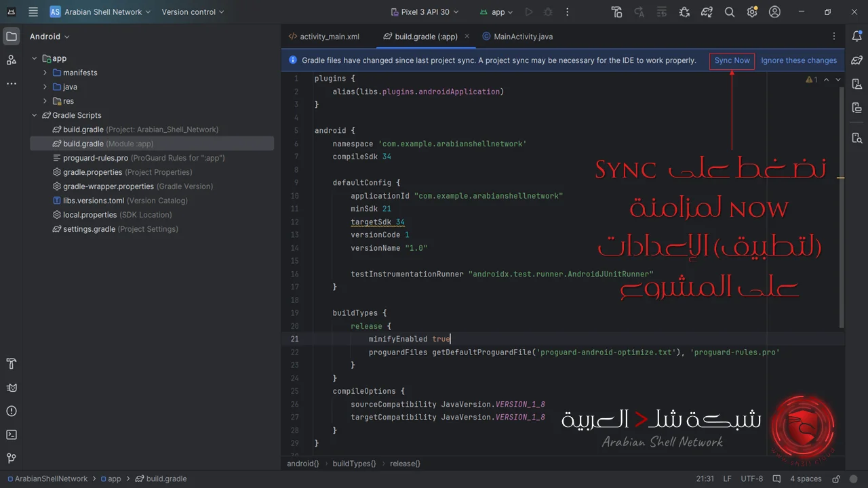Open the main hamburger menu
This screenshot has height=488, width=868.
point(33,12)
